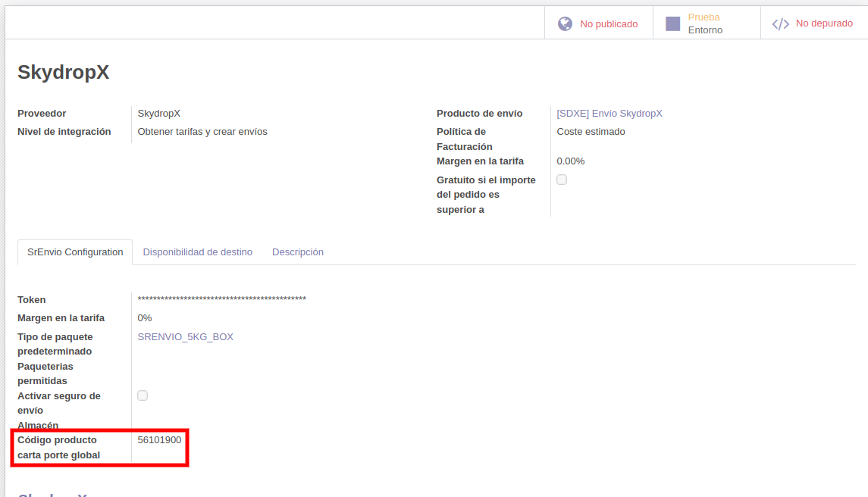Image resolution: width=868 pixels, height=497 pixels.
Task: Select the SrEnvio Configuration tab
Action: coord(74,252)
